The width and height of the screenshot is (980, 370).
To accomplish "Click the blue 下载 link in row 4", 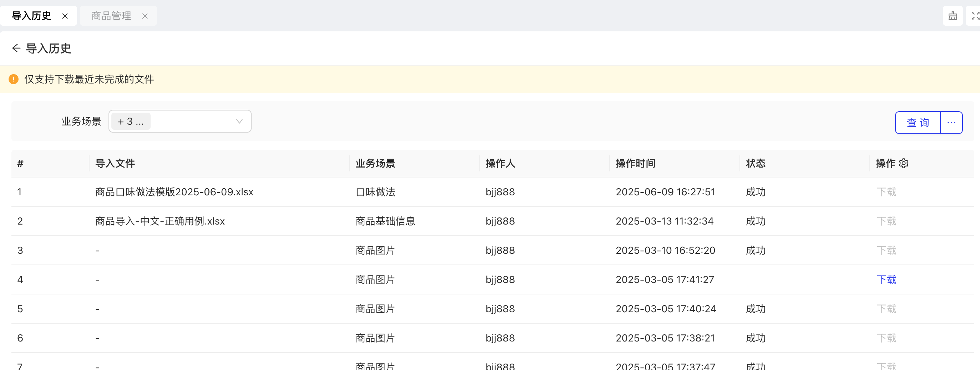I will click(886, 279).
